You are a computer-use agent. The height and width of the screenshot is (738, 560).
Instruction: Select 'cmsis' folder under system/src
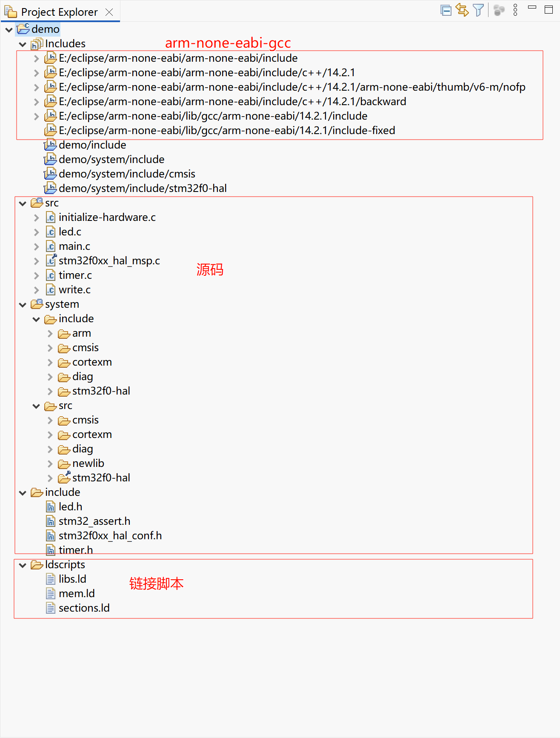(x=86, y=420)
